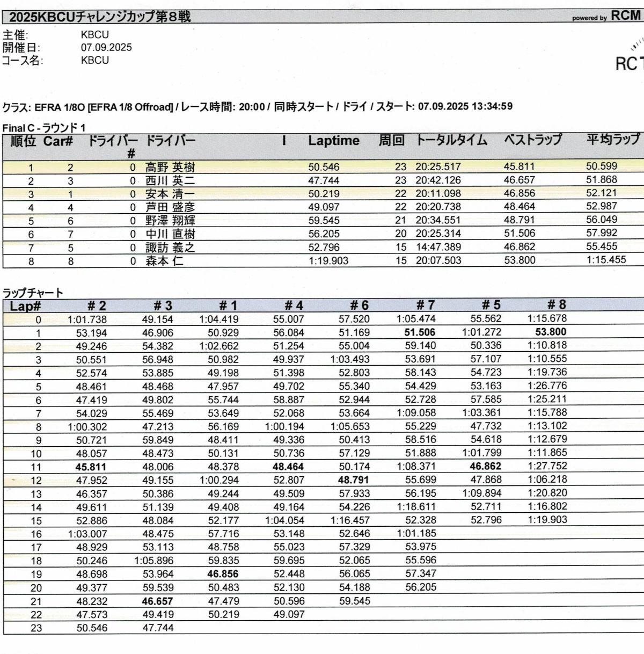The image size is (644, 654).
Task: Click best lap 46.657 in 西川 英二's results row
Action: (519, 180)
